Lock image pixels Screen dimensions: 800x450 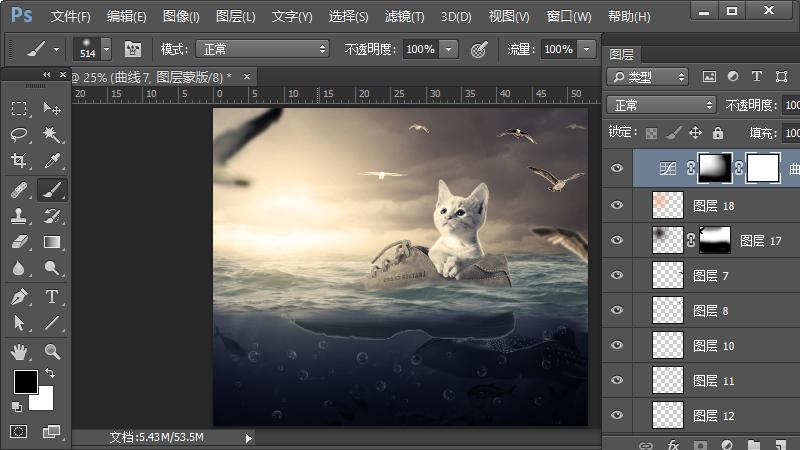[673, 133]
